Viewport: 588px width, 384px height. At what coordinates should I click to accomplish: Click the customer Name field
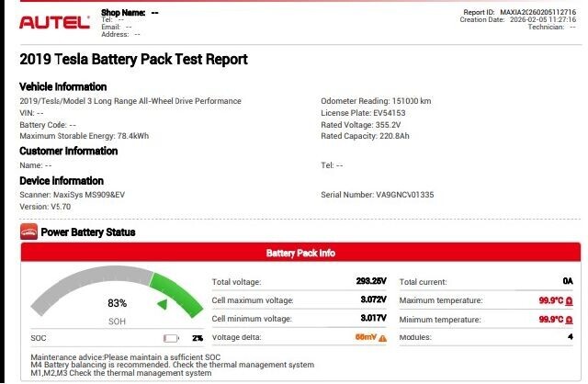tap(36, 165)
